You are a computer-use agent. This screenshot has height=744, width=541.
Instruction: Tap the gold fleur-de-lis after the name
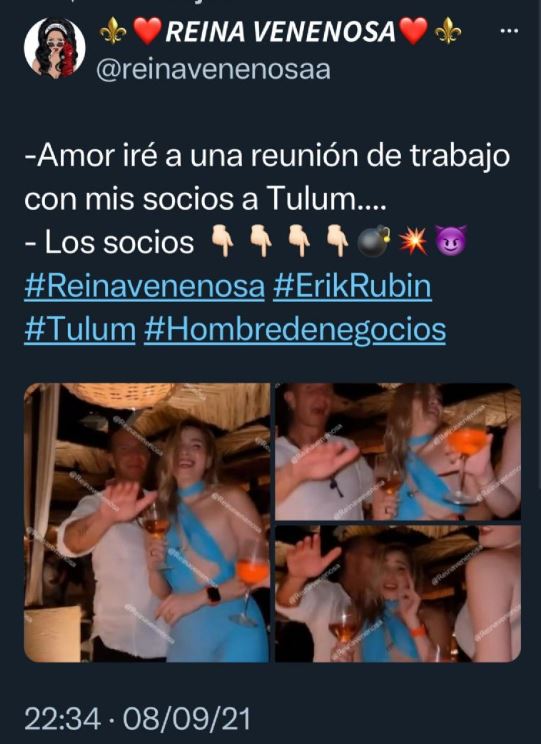(448, 31)
